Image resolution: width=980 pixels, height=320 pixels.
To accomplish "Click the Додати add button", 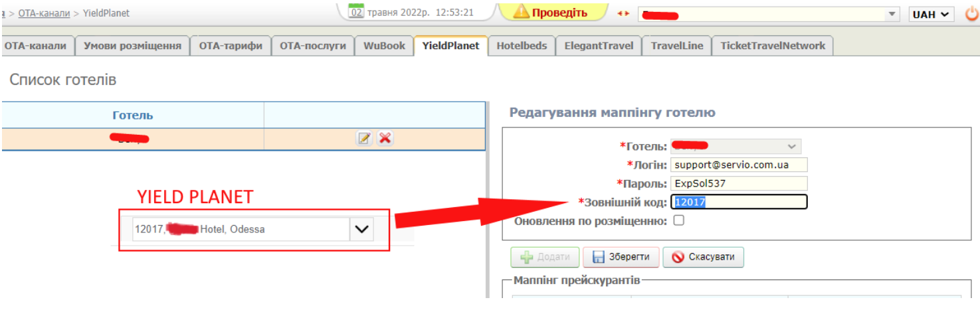I will (545, 257).
